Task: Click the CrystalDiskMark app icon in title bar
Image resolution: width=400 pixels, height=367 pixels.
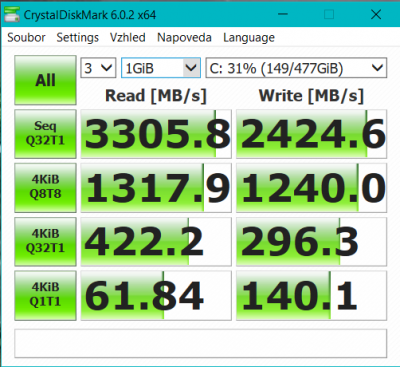Action: pyautogui.click(x=12, y=14)
